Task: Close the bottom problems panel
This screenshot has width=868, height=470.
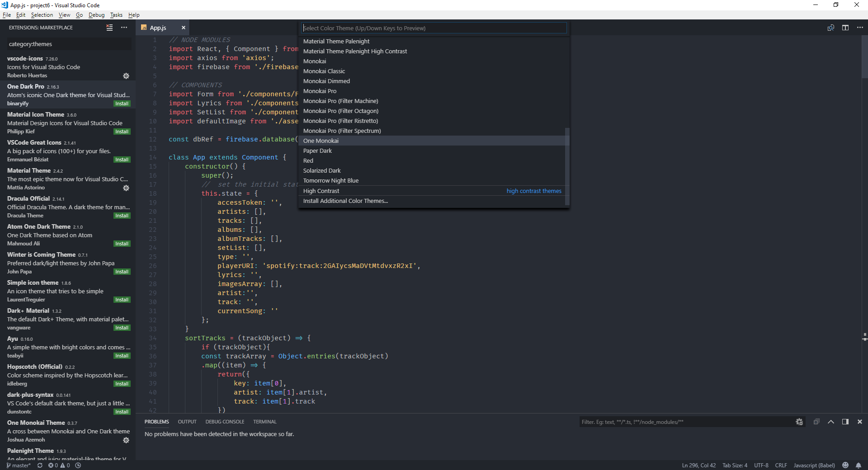Action: click(860, 422)
